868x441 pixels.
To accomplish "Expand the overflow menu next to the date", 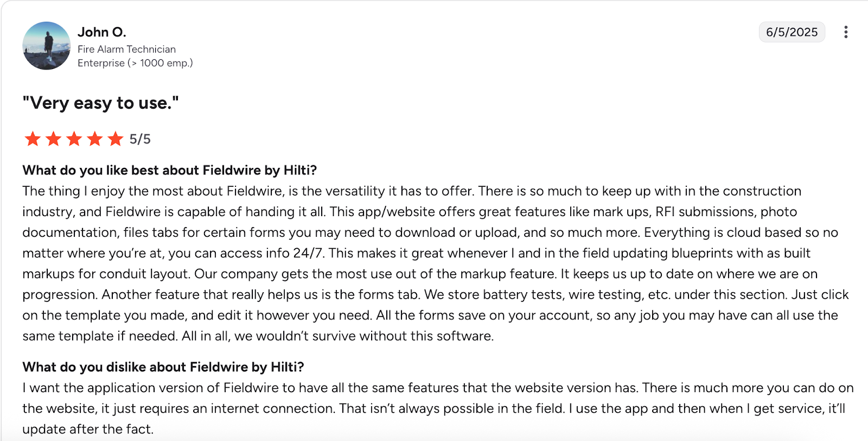I will [846, 33].
